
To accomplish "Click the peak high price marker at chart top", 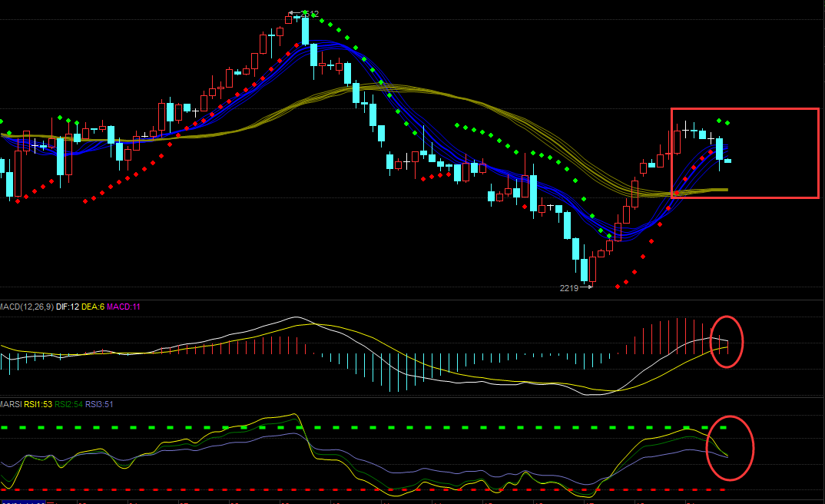I will click(x=305, y=14).
